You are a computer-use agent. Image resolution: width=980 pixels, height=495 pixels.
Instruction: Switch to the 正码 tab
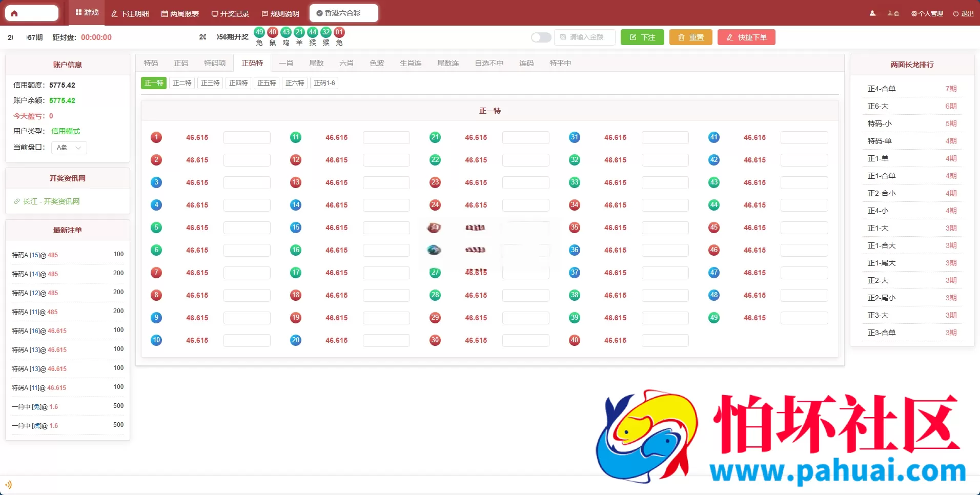181,63
